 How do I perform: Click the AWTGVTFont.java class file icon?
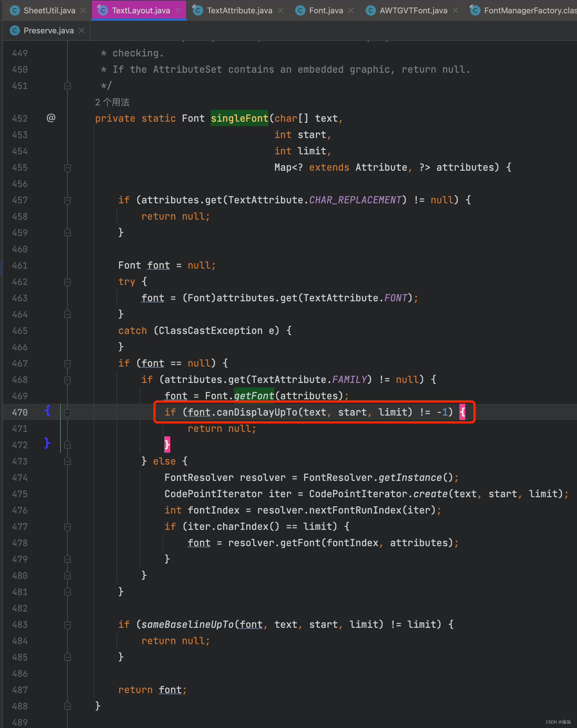[x=370, y=10]
